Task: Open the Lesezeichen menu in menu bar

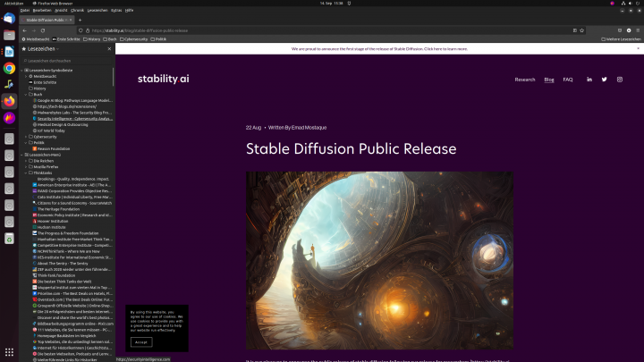Action: [97, 10]
